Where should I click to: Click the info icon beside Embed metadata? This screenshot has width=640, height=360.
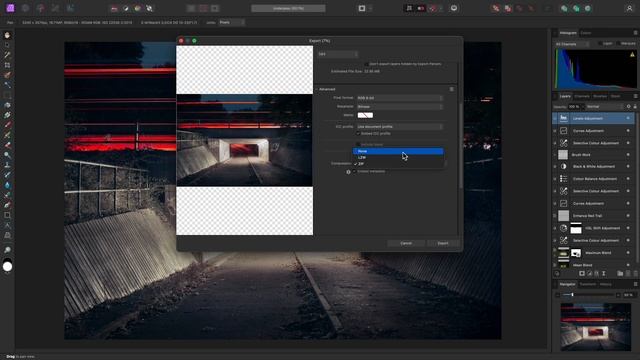tap(348, 172)
